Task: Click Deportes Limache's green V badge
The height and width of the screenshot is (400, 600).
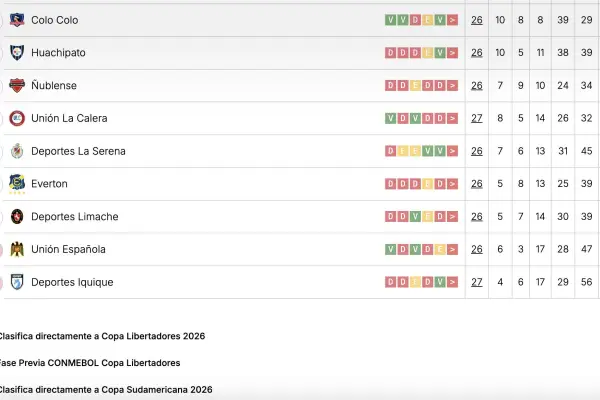Action: click(x=415, y=217)
